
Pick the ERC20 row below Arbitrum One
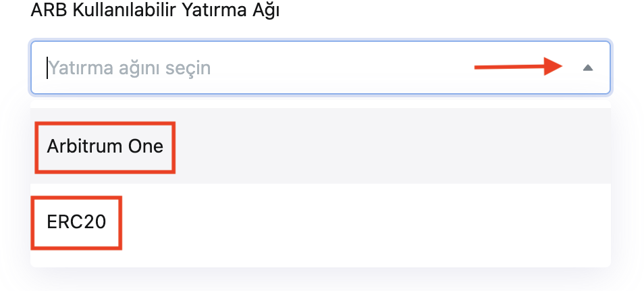tap(321, 221)
